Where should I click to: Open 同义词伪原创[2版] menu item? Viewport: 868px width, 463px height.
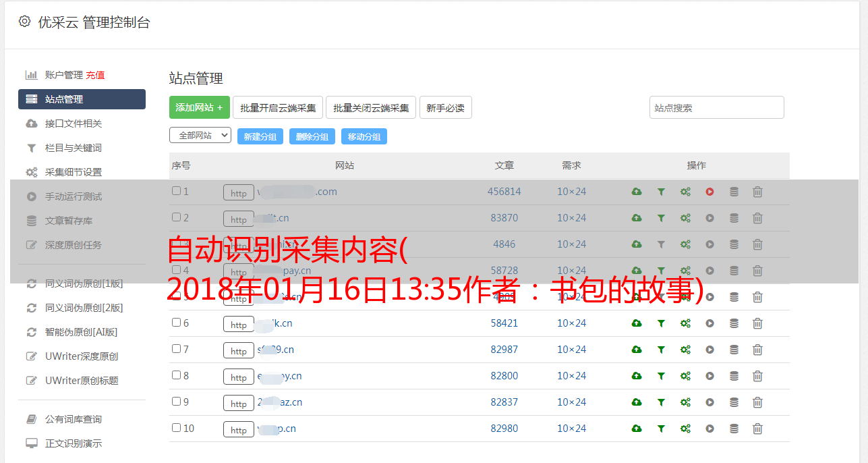84,308
